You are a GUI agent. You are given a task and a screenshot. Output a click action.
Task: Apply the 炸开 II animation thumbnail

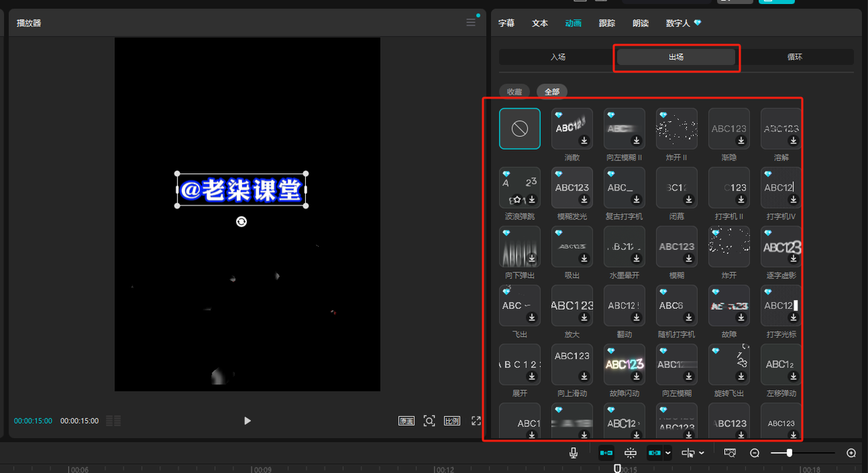(677, 129)
